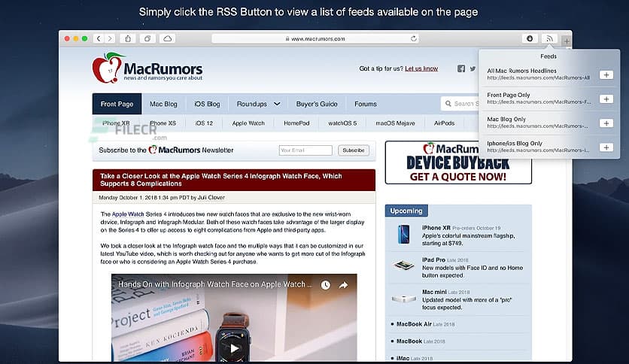Open the Forums tab
Viewport: 629px width, 364px height.
366,104
